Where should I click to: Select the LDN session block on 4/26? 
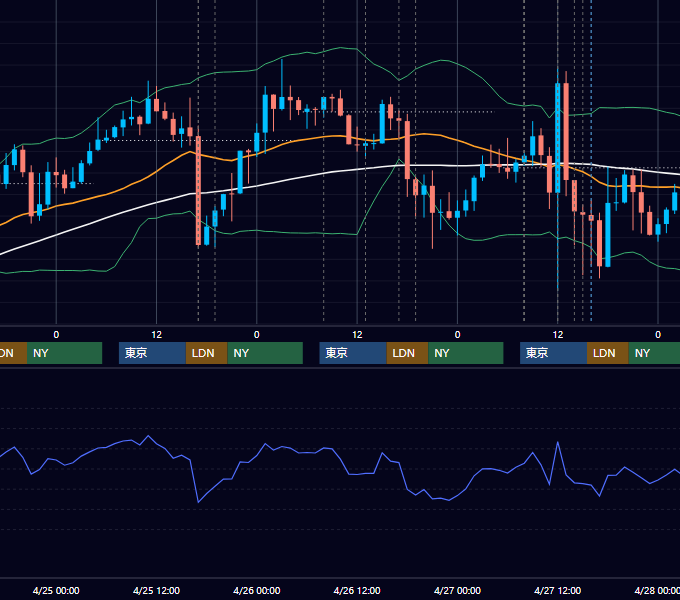pyautogui.click(x=407, y=353)
